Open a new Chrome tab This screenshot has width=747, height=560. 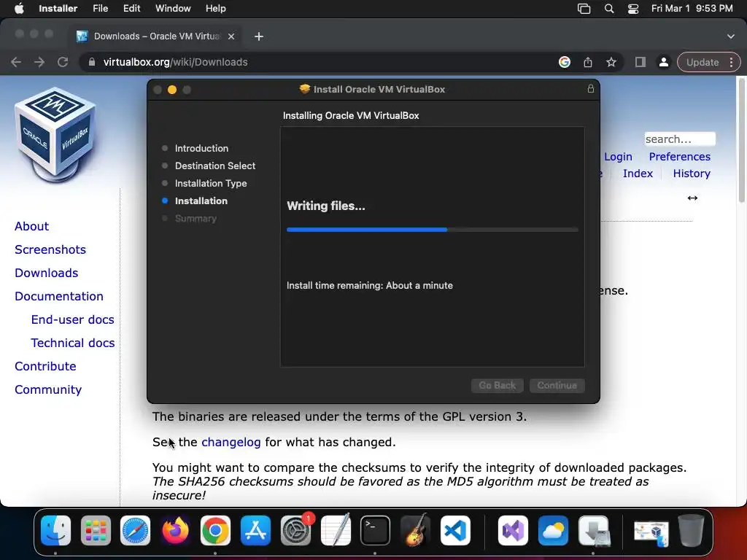[x=259, y=36]
